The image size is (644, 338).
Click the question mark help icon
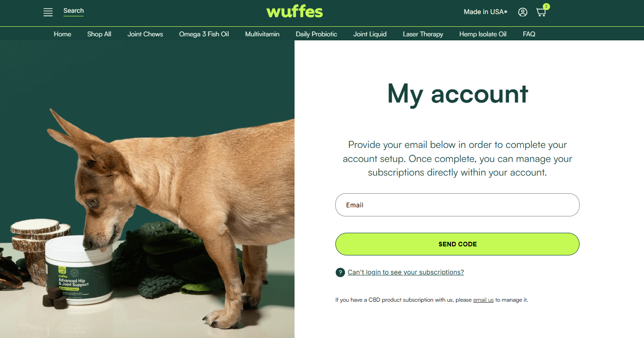click(340, 272)
